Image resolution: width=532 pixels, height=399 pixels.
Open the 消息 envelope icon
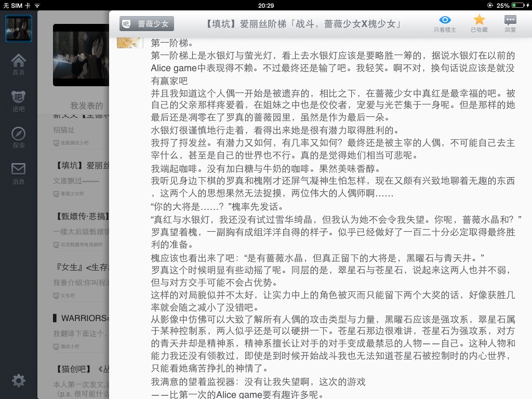[x=18, y=174]
